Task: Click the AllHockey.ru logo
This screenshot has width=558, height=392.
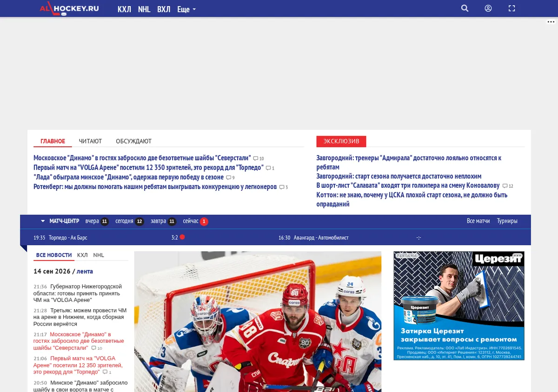Action: pyautogui.click(x=69, y=8)
